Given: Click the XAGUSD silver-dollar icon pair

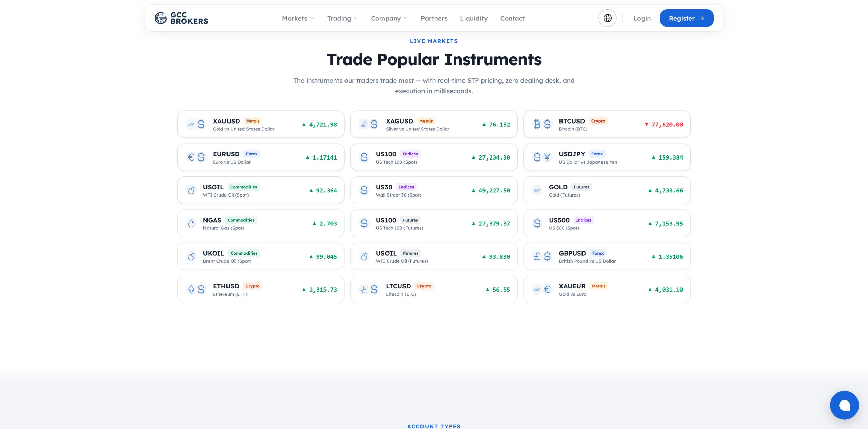Looking at the screenshot, I should click(x=369, y=124).
